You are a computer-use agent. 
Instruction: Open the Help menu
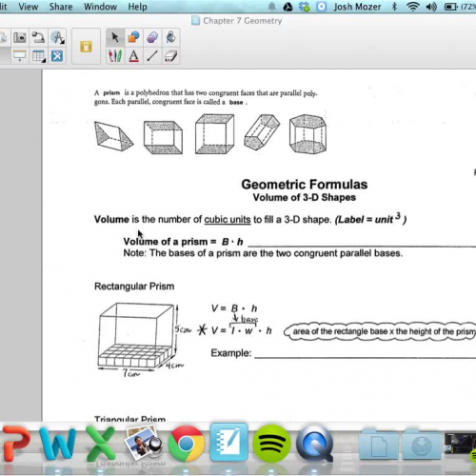point(137,7)
